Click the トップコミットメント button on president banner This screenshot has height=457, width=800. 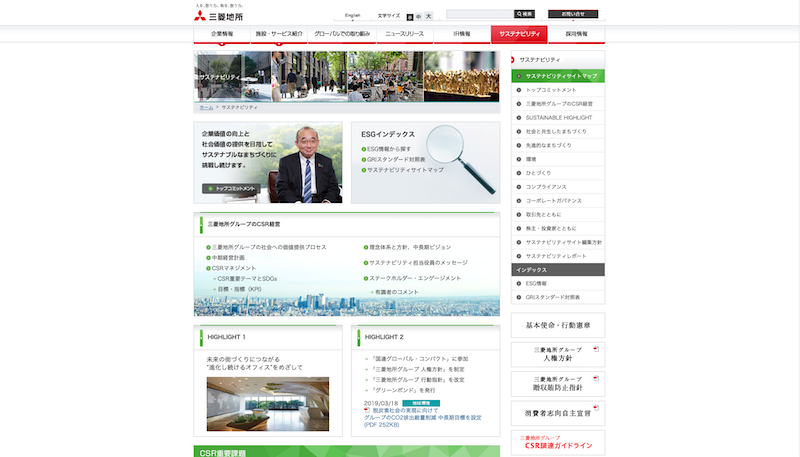click(231, 189)
